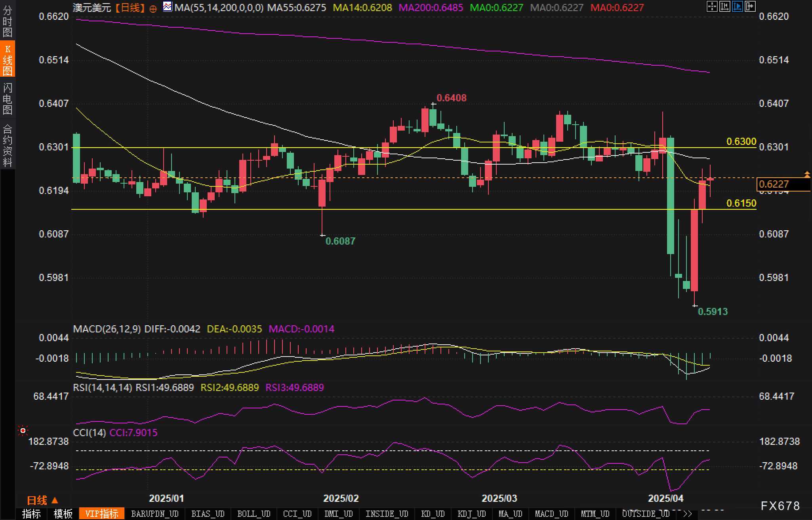Click the 模板 button in the bottom bar
Image resolution: width=812 pixels, height=520 pixels.
pyautogui.click(x=63, y=514)
